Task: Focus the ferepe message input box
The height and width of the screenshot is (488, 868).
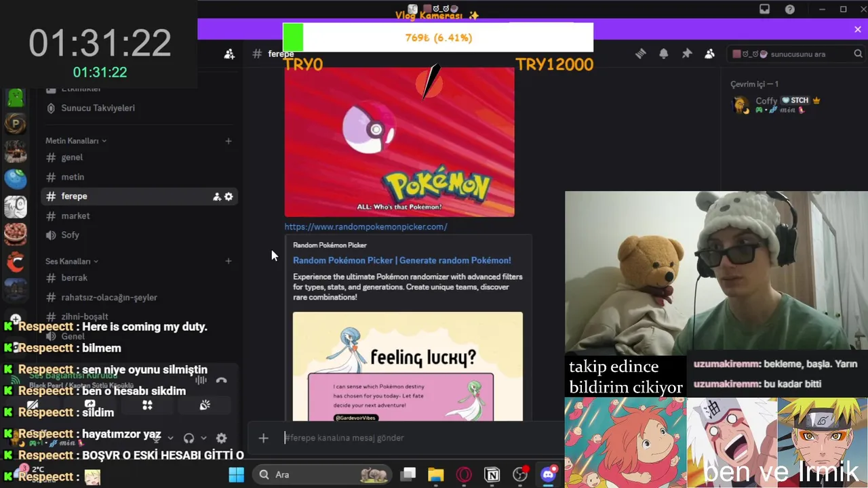Action: [x=419, y=438]
